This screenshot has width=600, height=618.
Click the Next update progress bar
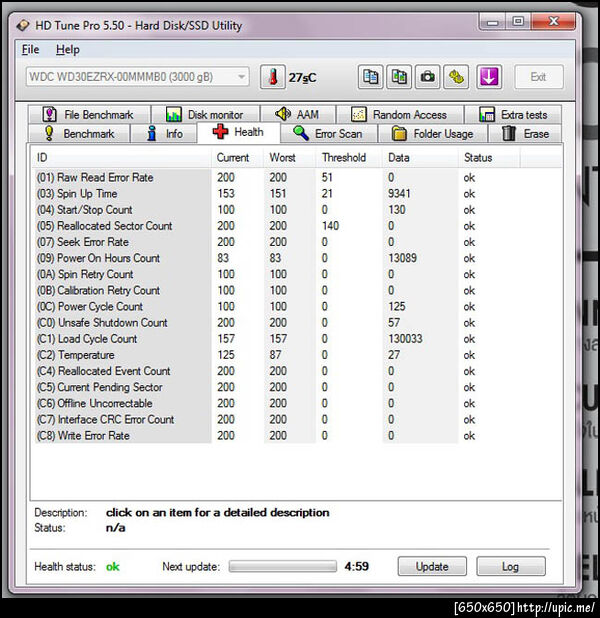point(283,566)
